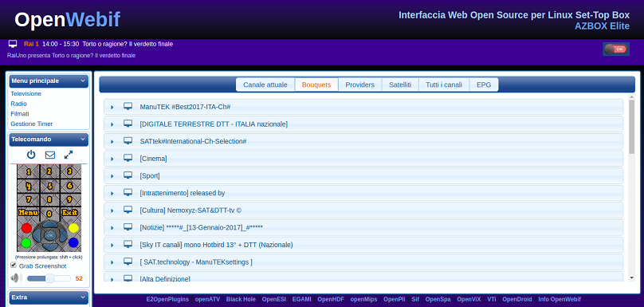This screenshot has width=644, height=307.
Task: Select the Bouquets tab
Action: (316, 85)
